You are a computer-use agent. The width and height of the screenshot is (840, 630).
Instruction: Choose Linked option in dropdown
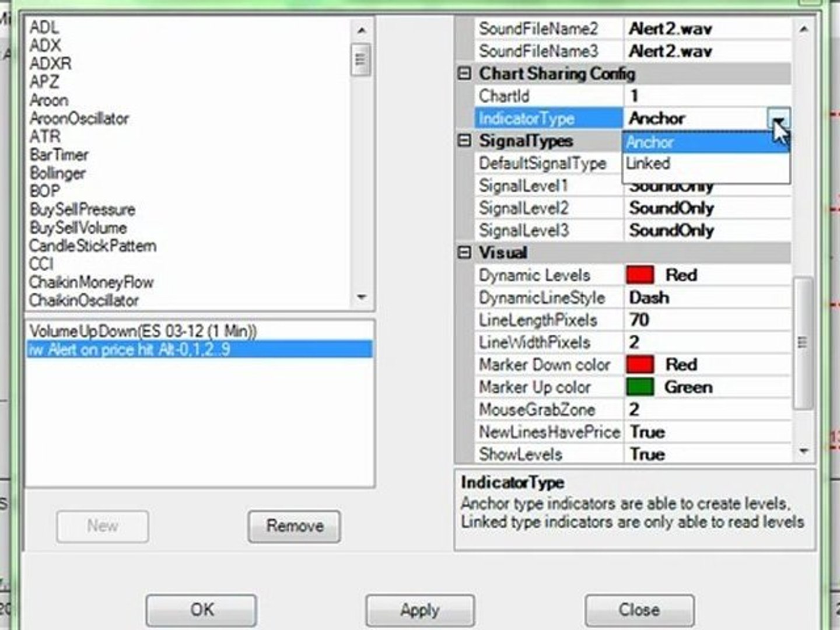pos(706,163)
